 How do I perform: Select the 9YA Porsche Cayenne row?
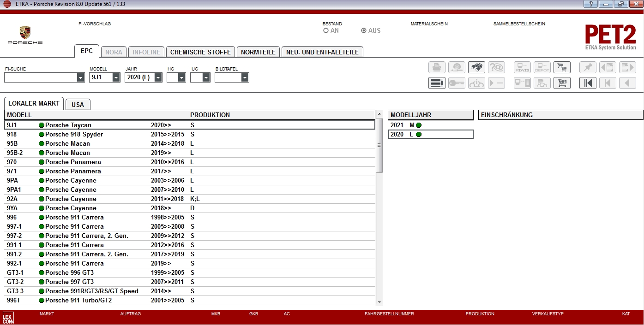tap(190, 208)
